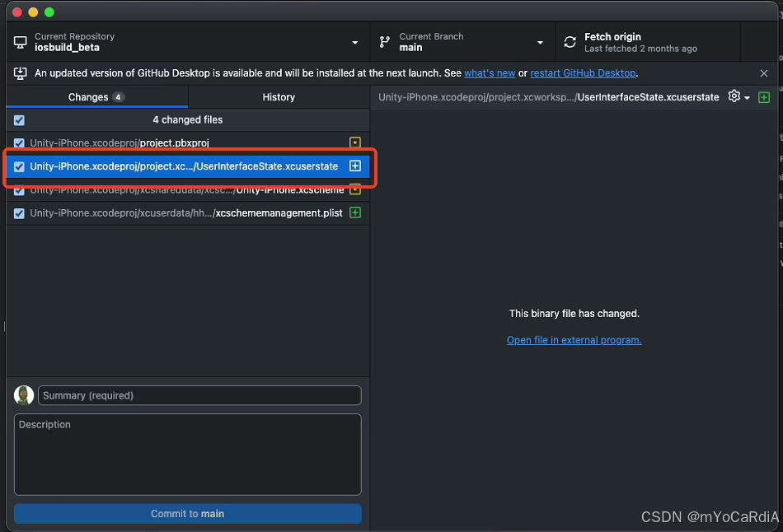The height and width of the screenshot is (532, 783).
Task: Focus the Description text area
Action: tap(188, 454)
